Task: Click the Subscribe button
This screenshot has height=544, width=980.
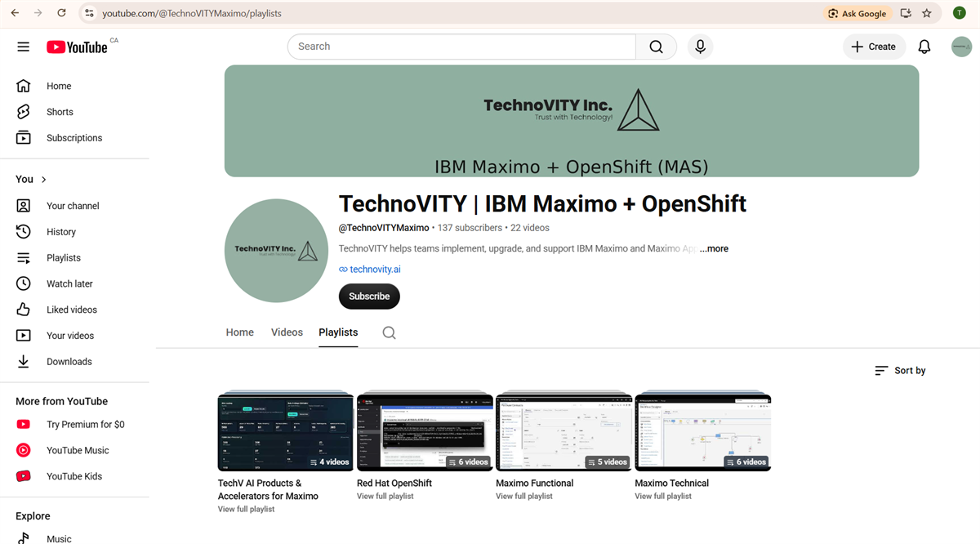Action: coord(369,297)
